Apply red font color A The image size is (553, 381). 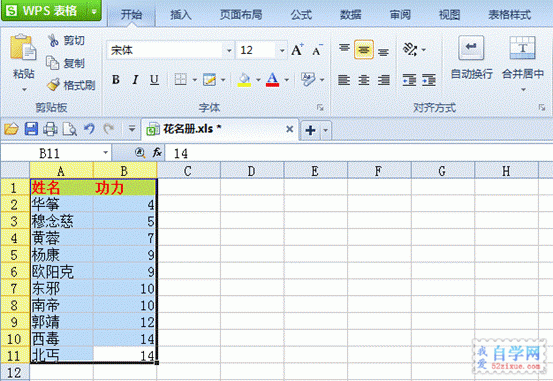click(x=272, y=80)
